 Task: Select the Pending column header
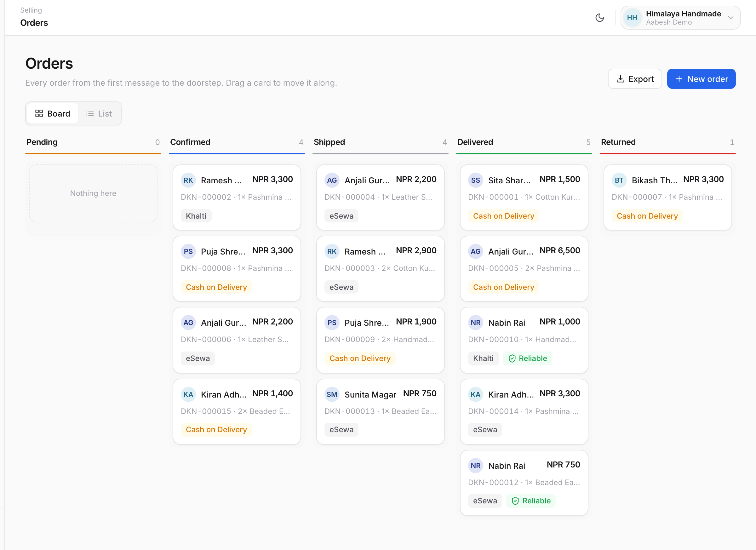tap(93, 142)
